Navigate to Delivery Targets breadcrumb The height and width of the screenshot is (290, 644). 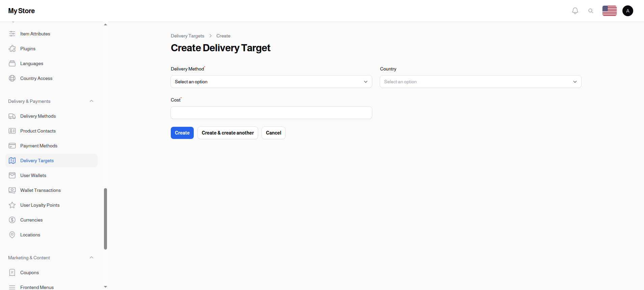[x=187, y=36]
